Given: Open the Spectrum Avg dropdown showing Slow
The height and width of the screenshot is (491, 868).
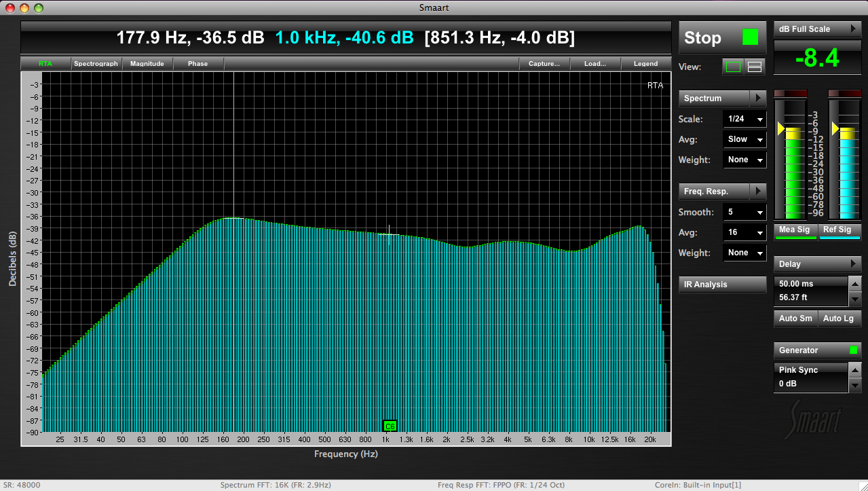Looking at the screenshot, I should coord(744,139).
